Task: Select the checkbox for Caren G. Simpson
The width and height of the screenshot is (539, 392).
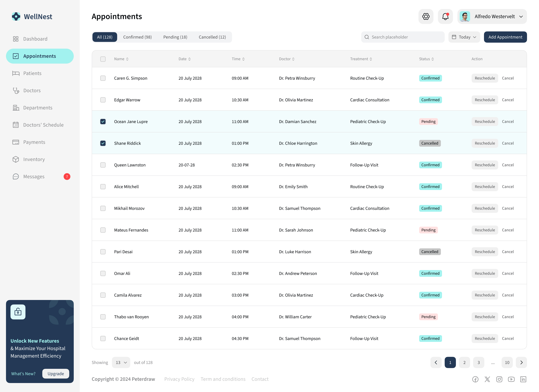Action: [103, 78]
